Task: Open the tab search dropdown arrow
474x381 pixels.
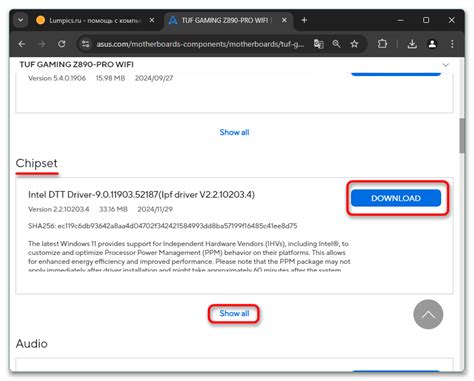Action: [x=20, y=20]
